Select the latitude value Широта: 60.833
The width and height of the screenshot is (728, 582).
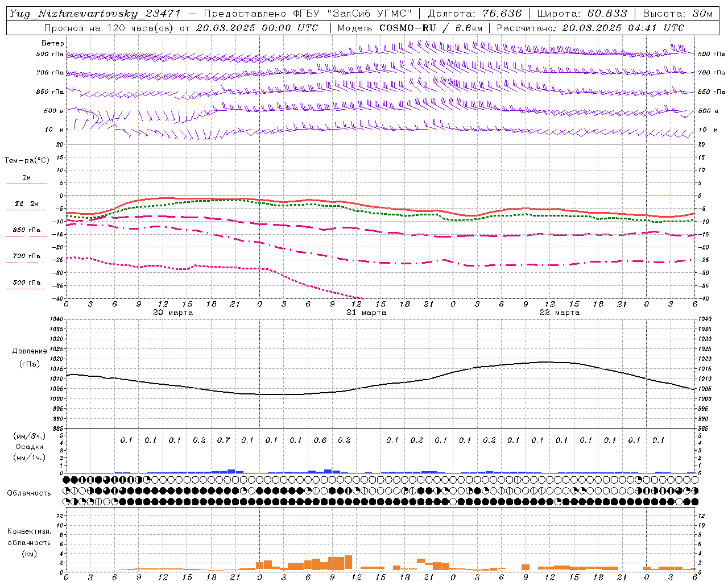pyautogui.click(x=582, y=14)
